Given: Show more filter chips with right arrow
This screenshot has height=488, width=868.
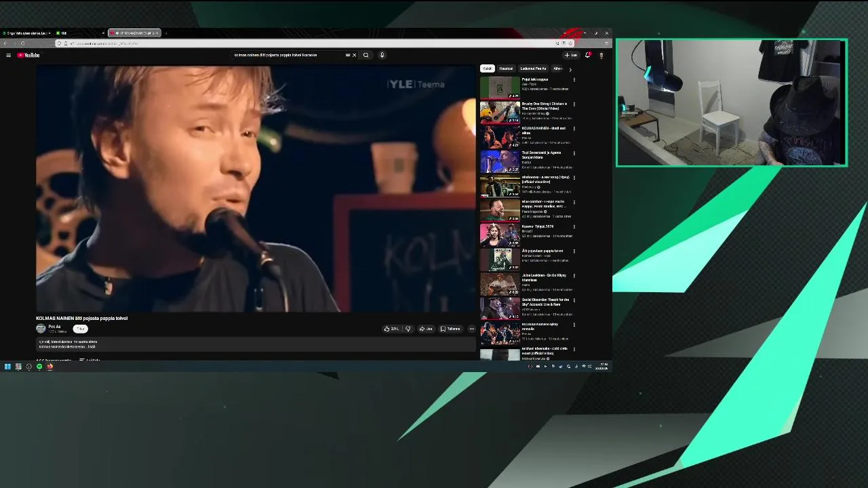Looking at the screenshot, I should click(x=570, y=69).
